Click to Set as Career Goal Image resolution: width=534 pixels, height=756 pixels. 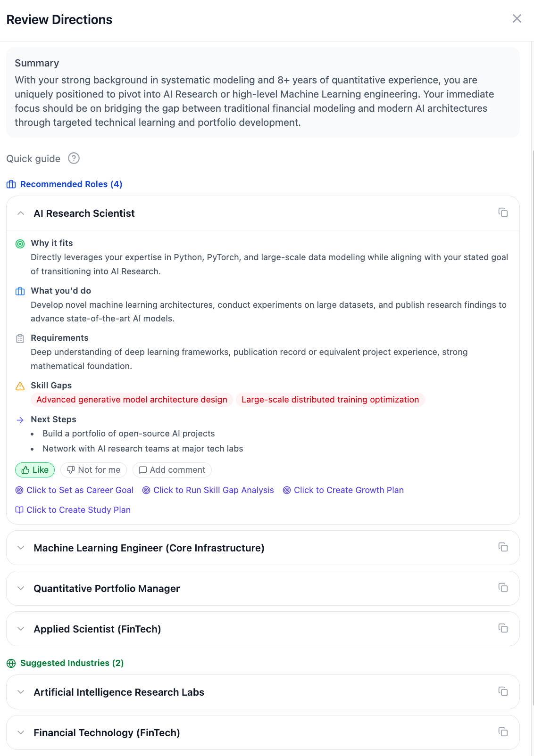[x=75, y=490]
